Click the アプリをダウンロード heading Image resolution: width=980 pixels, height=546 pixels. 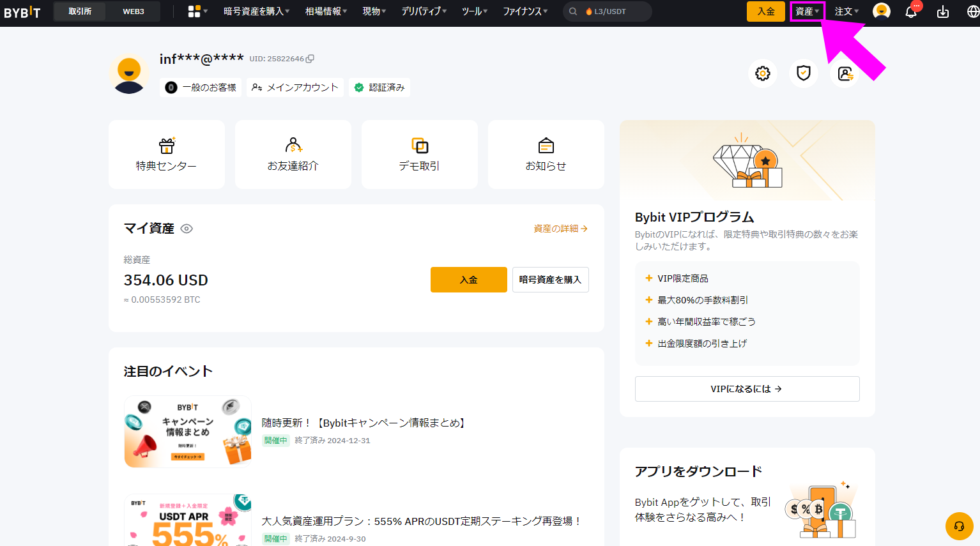coord(698,471)
